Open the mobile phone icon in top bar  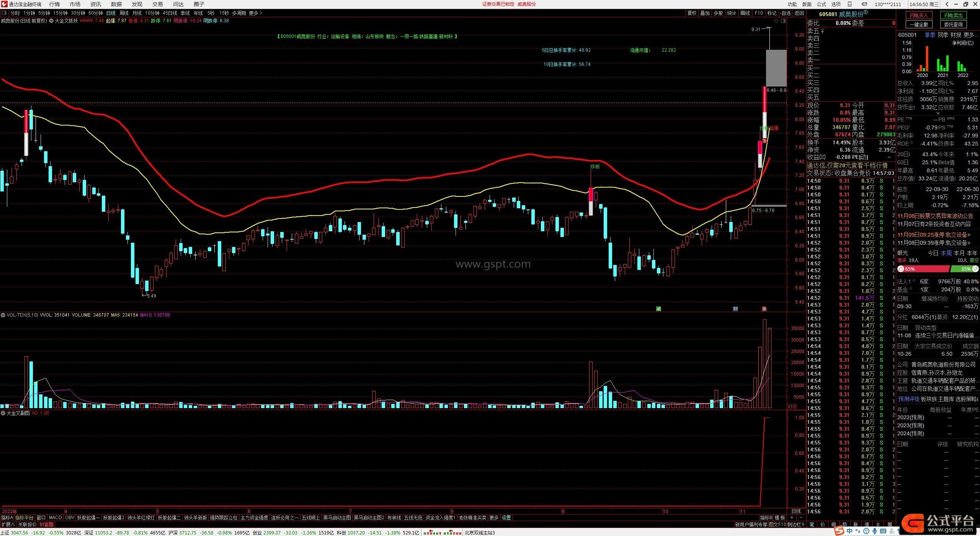pyautogui.click(x=849, y=4)
